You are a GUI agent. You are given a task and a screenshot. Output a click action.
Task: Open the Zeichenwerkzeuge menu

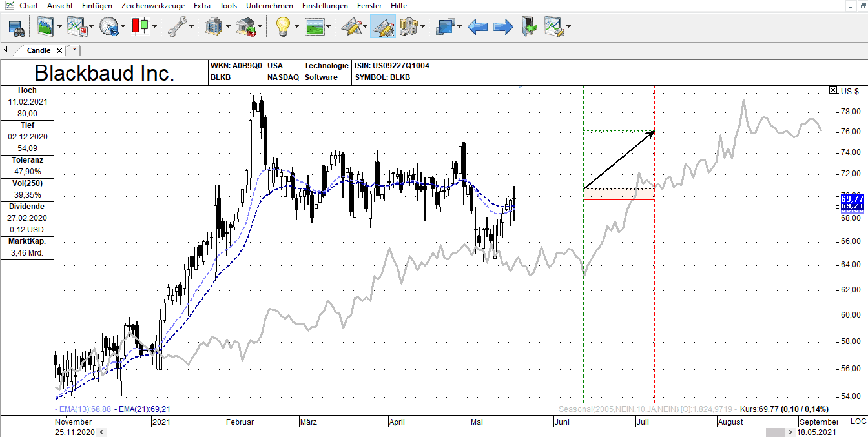click(153, 6)
